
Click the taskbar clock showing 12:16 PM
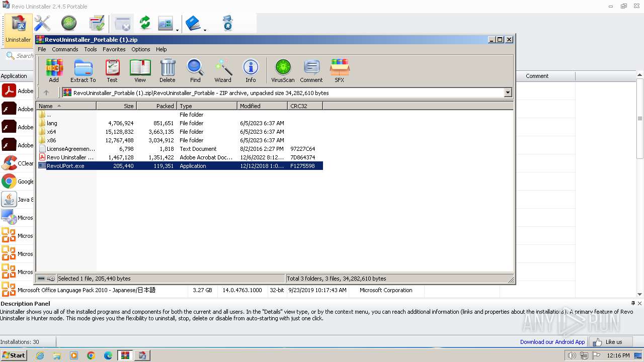pyautogui.click(x=618, y=355)
